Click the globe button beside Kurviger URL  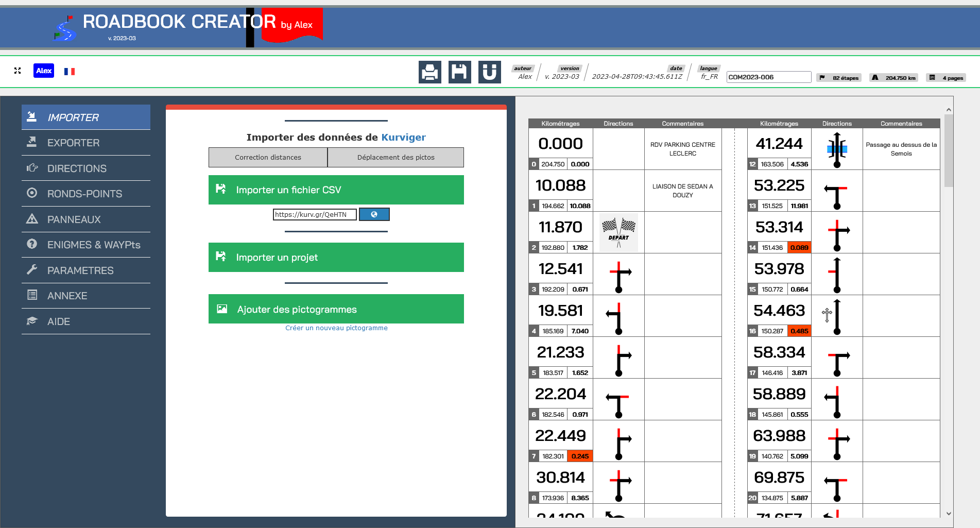374,214
